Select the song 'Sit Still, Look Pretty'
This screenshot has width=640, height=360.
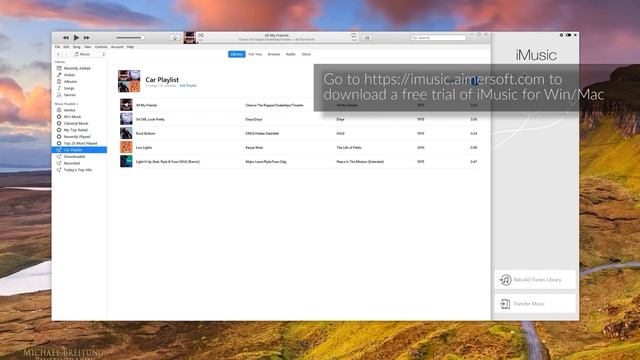click(150, 119)
